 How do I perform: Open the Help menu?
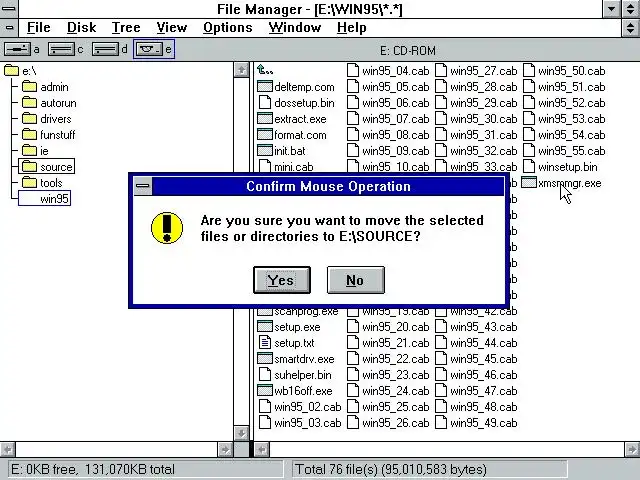[x=352, y=28]
